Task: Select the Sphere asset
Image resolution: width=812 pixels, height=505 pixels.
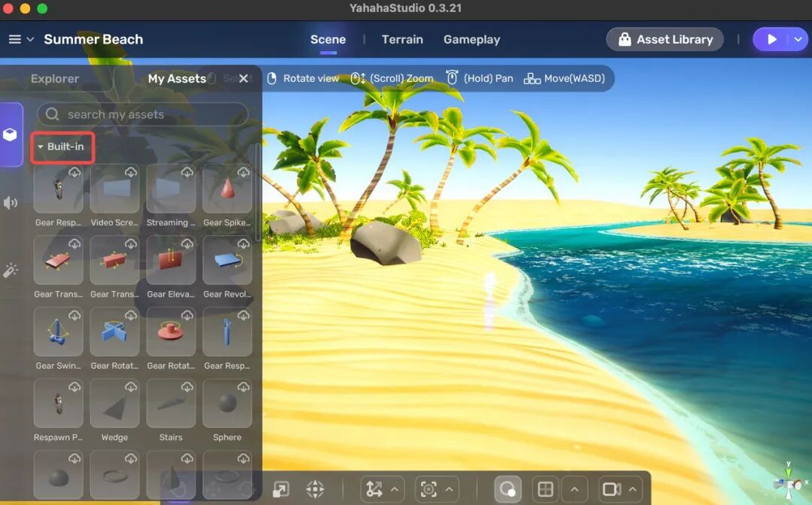Action: pos(227,403)
